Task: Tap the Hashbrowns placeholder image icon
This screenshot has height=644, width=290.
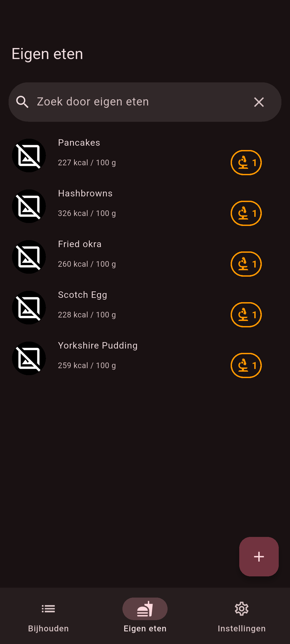Action: pos(29,206)
